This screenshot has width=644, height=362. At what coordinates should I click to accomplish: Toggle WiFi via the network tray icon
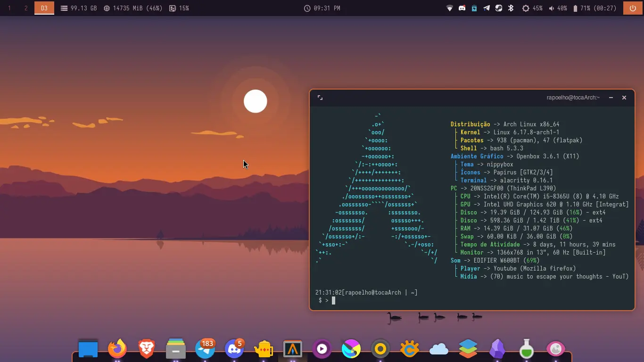[x=449, y=8]
